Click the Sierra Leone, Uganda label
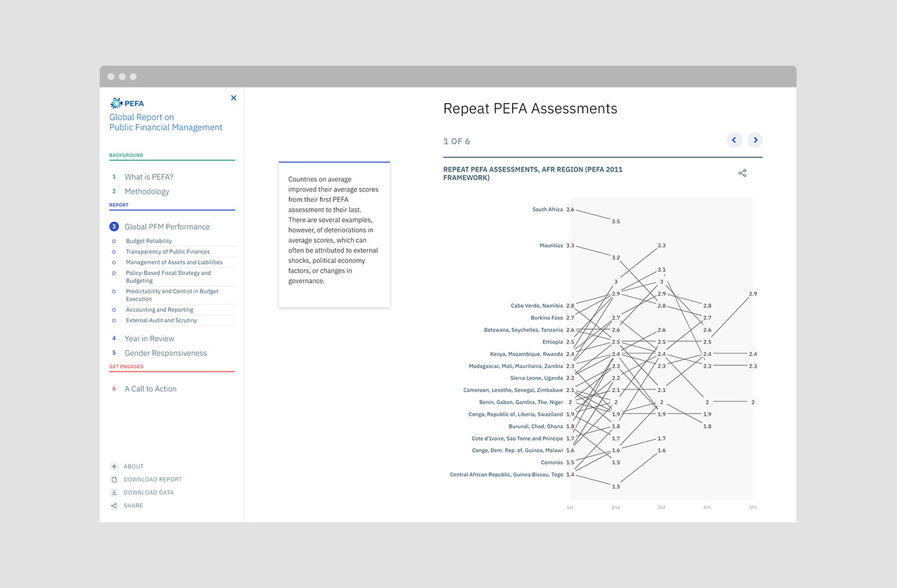The image size is (897, 588). tap(536, 378)
